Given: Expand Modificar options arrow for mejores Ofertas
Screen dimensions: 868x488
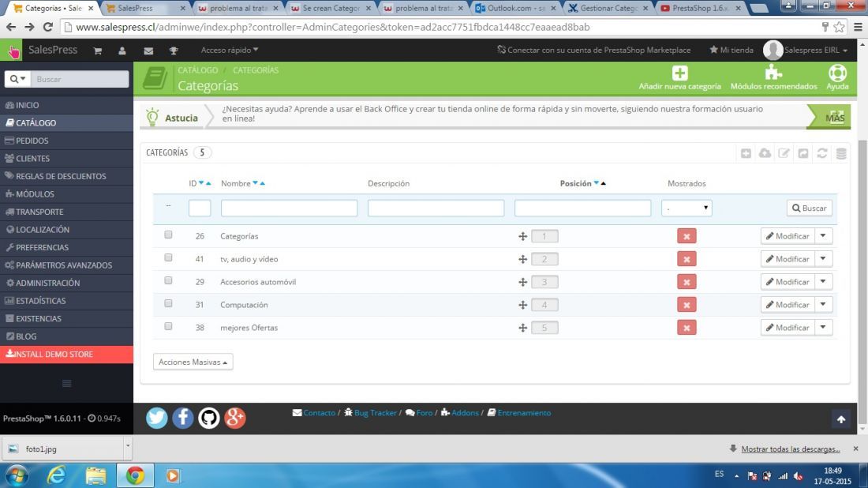Looking at the screenshot, I should [x=824, y=328].
